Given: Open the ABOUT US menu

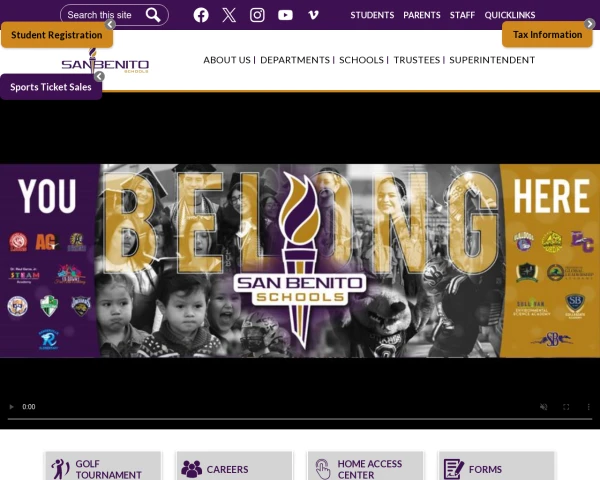Looking at the screenshot, I should (x=227, y=60).
